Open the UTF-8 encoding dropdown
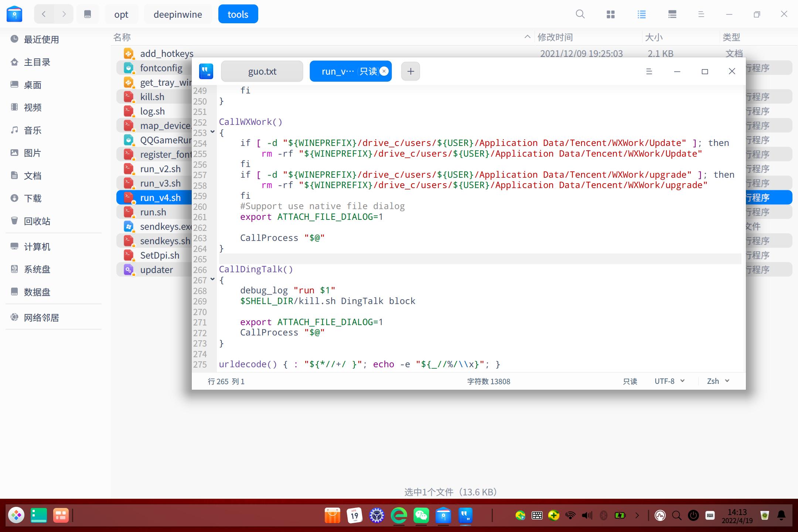Image resolution: width=798 pixels, height=532 pixels. tap(669, 381)
